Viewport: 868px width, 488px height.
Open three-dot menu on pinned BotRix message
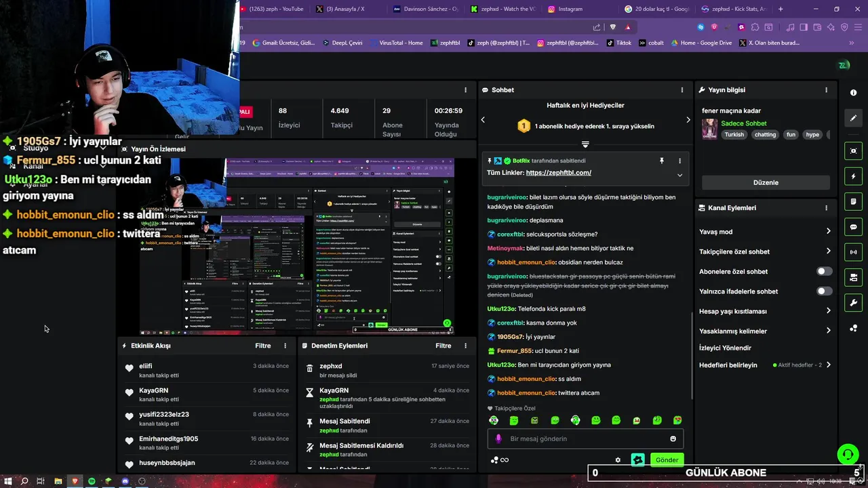point(679,161)
